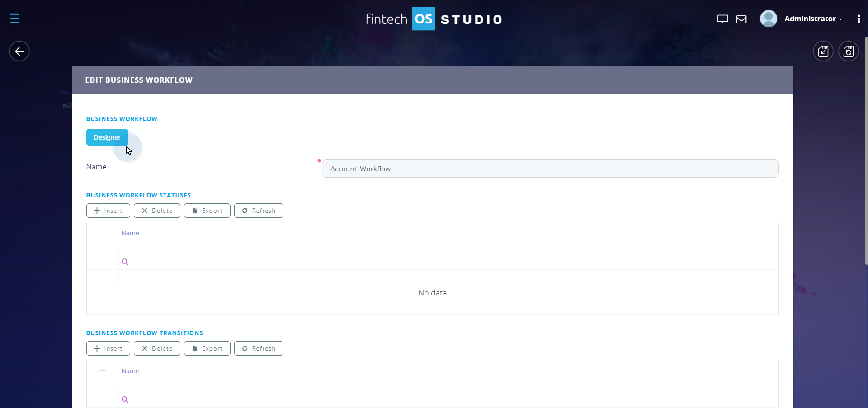
Task: Open the Administrator account dropdown
Action: pos(812,19)
